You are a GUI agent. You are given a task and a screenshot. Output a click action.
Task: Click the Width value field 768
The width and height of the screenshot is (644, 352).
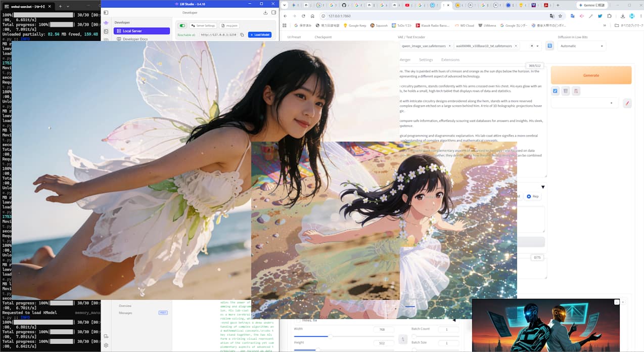(x=384, y=329)
